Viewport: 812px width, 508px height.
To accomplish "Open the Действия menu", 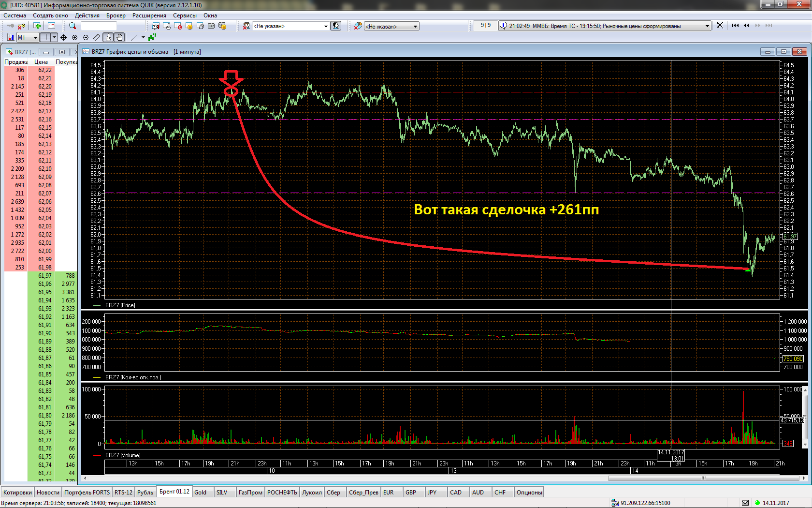I will tap(87, 15).
